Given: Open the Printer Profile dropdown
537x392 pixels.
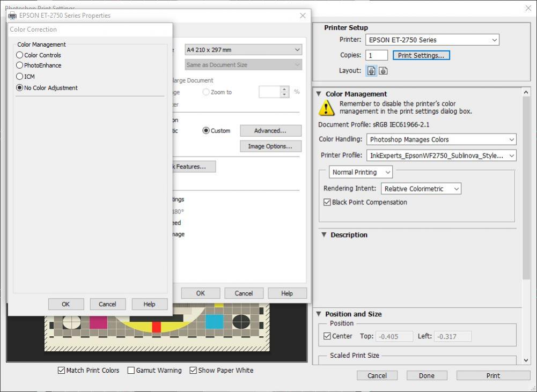Looking at the screenshot, I should pos(441,156).
